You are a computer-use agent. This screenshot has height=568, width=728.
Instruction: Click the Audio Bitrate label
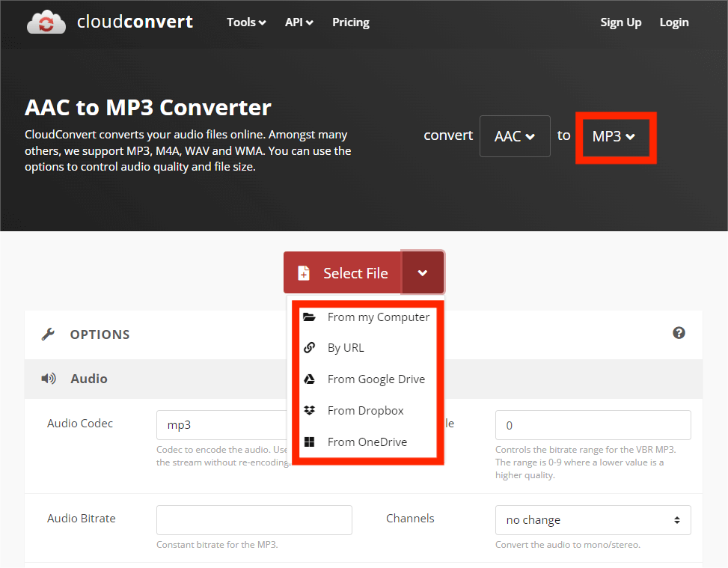(82, 519)
